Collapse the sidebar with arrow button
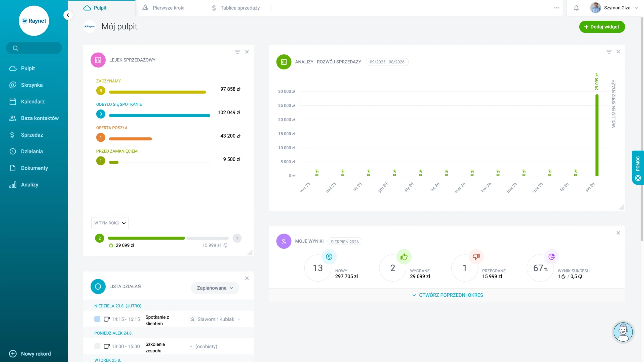644x362 pixels. coord(68,15)
